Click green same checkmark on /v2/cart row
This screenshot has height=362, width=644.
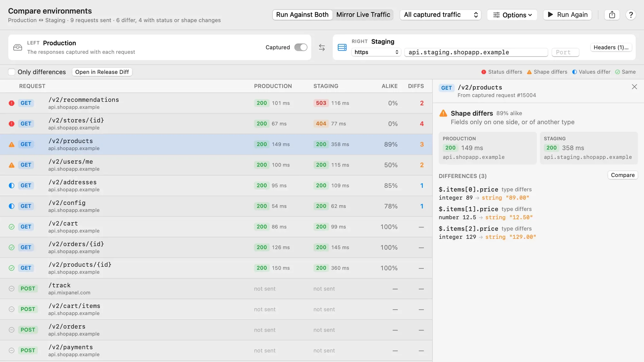[x=12, y=227]
